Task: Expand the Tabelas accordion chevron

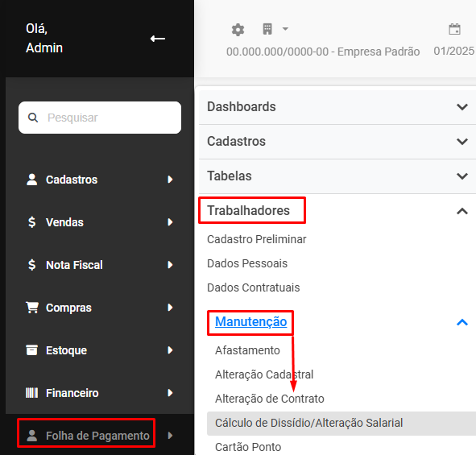Action: pyautogui.click(x=462, y=176)
